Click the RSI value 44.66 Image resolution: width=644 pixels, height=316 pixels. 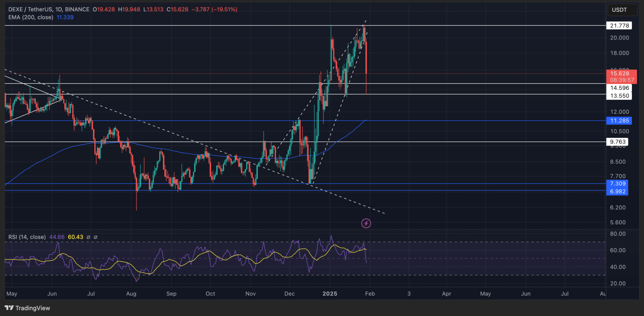tap(57, 237)
